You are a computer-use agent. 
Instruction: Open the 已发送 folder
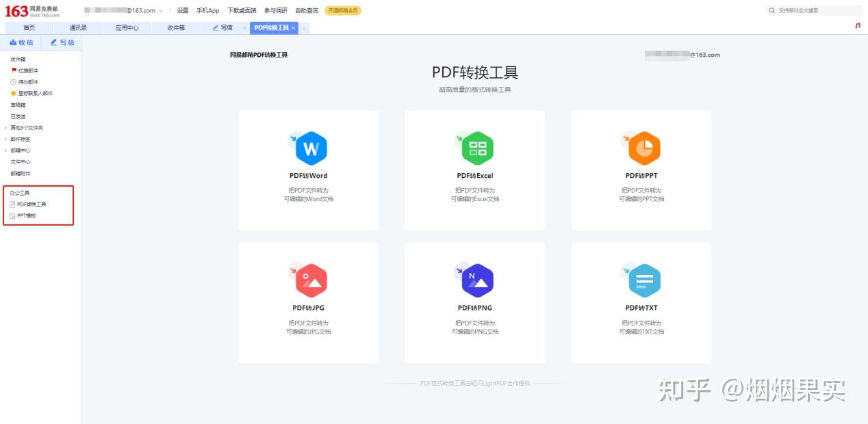pos(18,116)
